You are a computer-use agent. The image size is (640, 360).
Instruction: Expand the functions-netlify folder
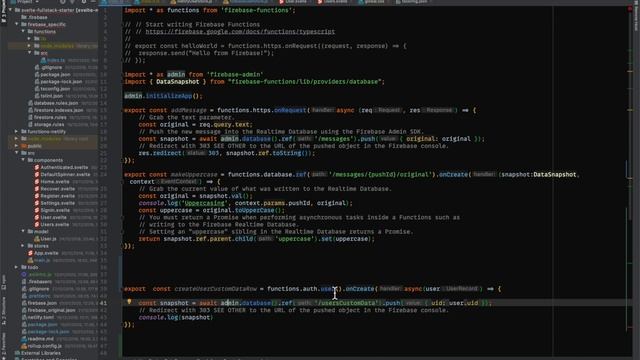pos(17,131)
